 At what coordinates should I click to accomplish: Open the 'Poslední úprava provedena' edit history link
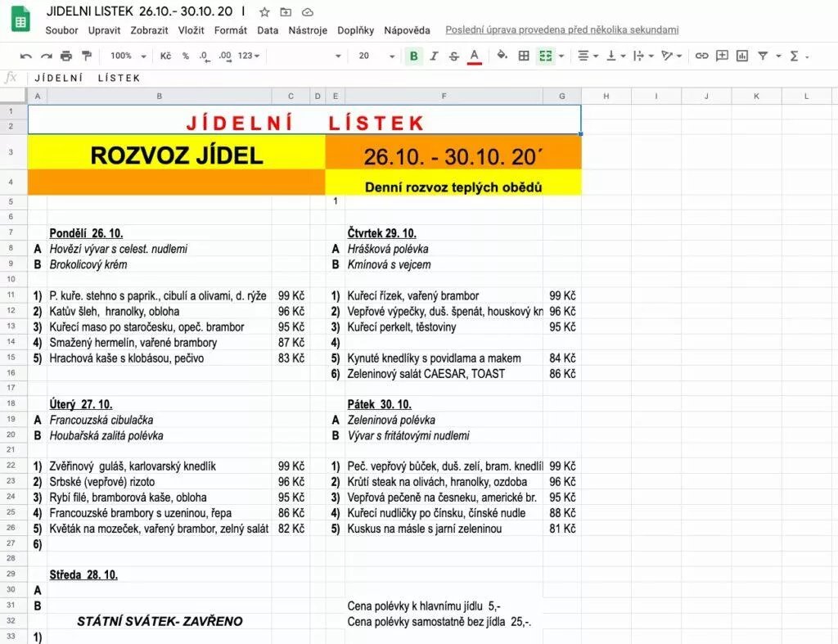[561, 30]
